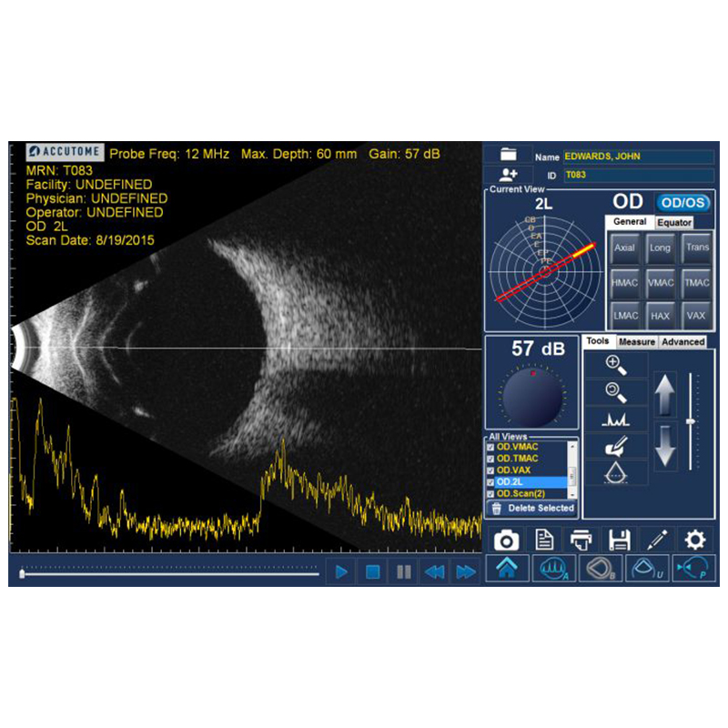728x728 pixels.
Task: Click the ID field T083
Action: click(x=639, y=175)
